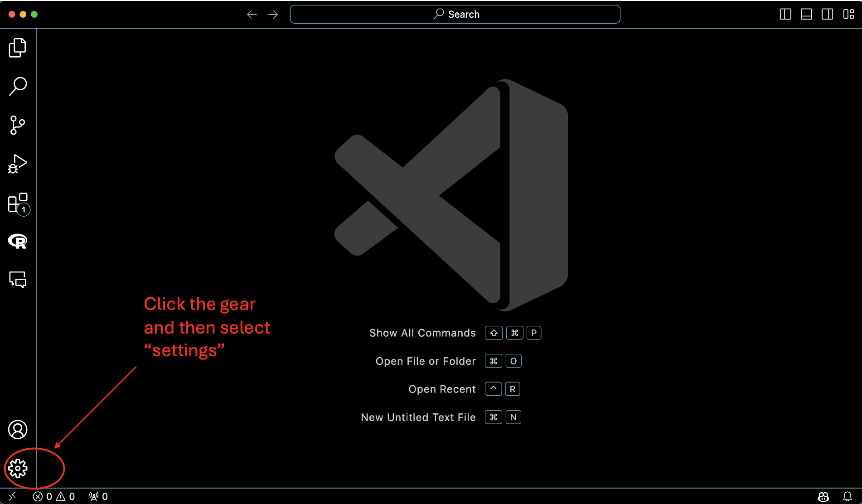Click the O key hint
Screen dimensions: 862x504
click(x=513, y=361)
